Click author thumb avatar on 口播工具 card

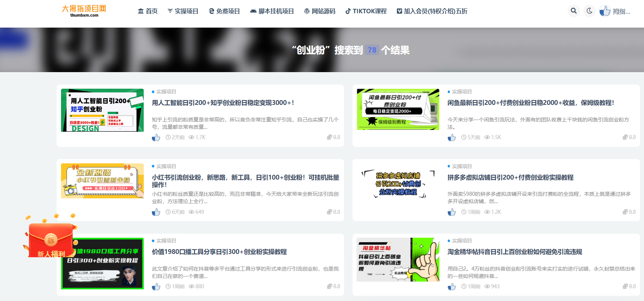click(156, 286)
